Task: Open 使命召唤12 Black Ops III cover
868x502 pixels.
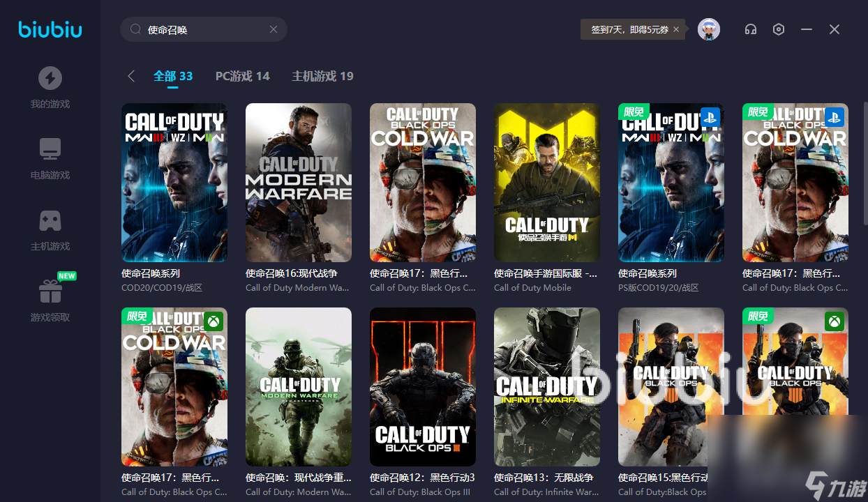Action: pos(423,387)
